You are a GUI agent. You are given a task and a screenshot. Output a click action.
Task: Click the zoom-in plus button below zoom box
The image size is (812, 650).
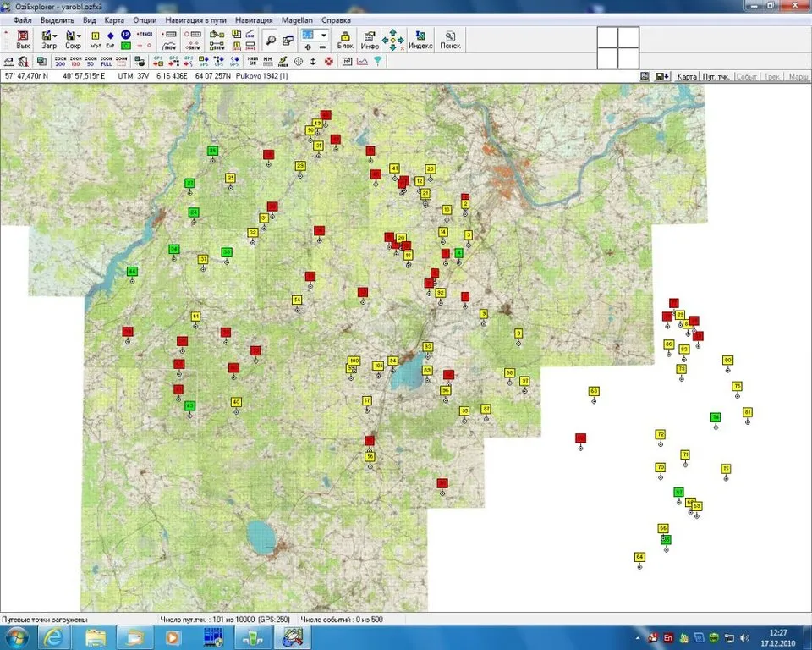pyautogui.click(x=308, y=47)
